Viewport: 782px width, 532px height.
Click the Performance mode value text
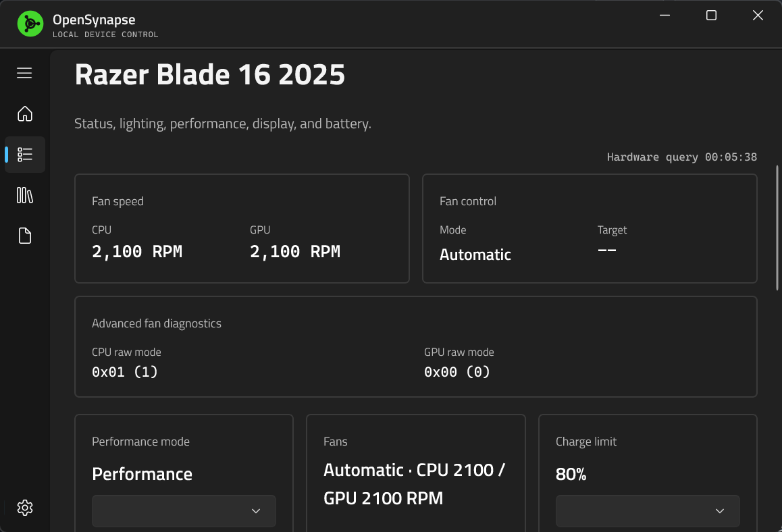142,474
